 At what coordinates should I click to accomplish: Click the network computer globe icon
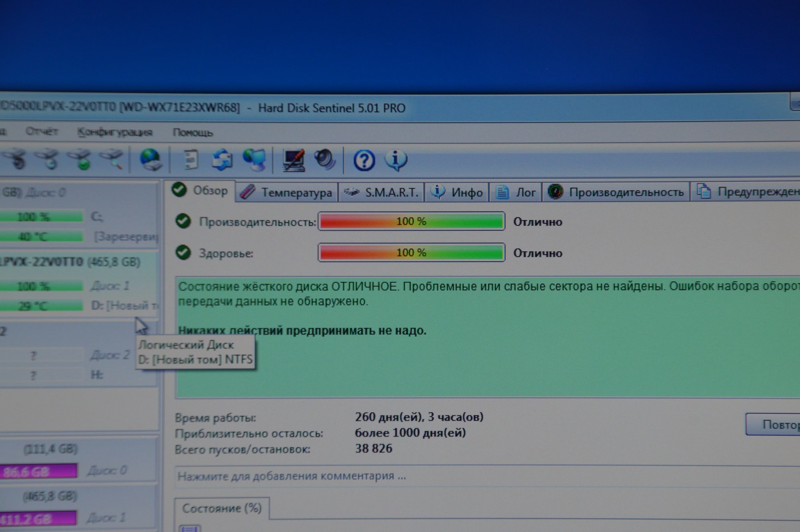254,160
